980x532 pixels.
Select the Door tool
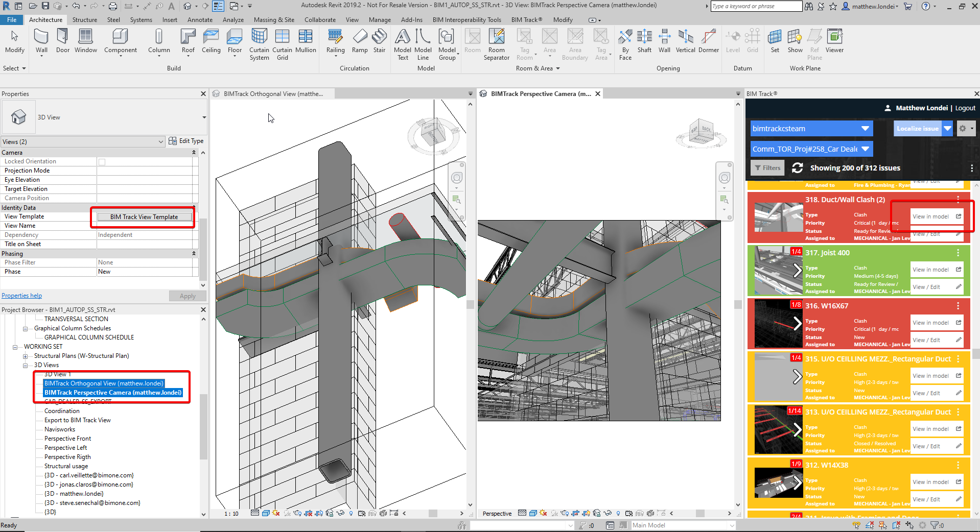pyautogui.click(x=63, y=41)
